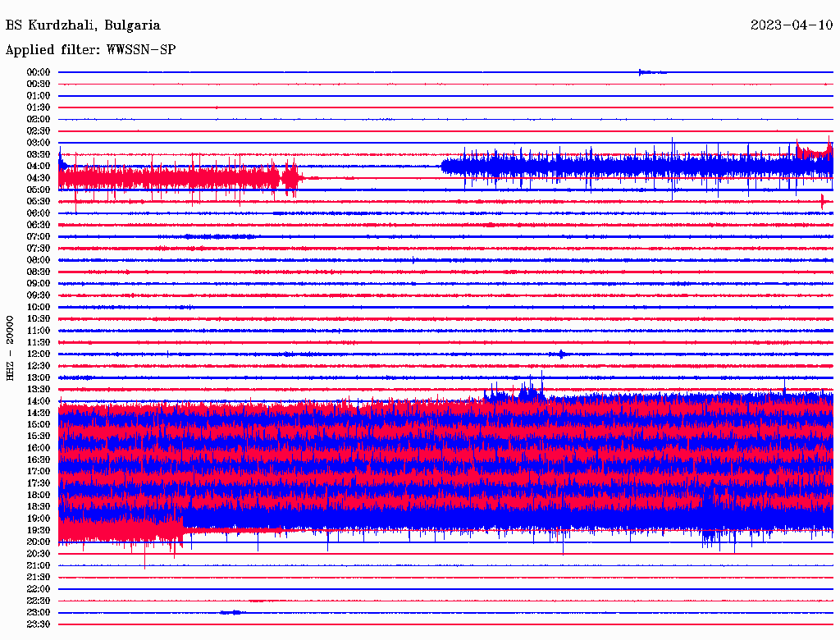Image resolution: width=840 pixels, height=640 pixels.
Task: Select the Applied filter WWSSN-SP text
Action: [x=90, y=50]
